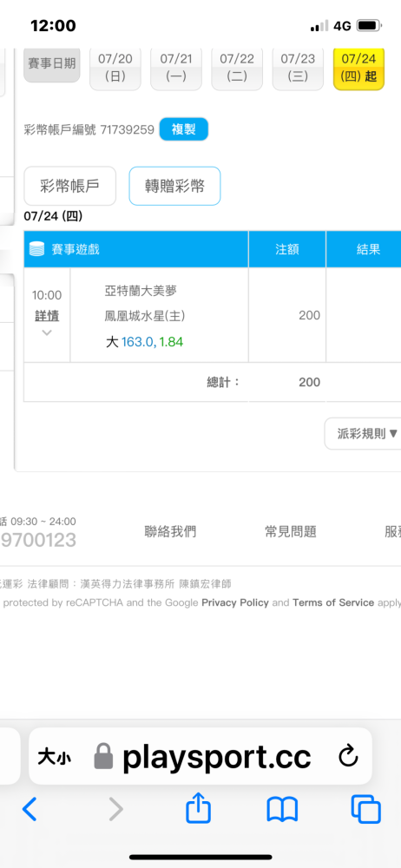Click the coin stack icon beside 賽事遊戲
The image size is (401, 868).
point(36,249)
